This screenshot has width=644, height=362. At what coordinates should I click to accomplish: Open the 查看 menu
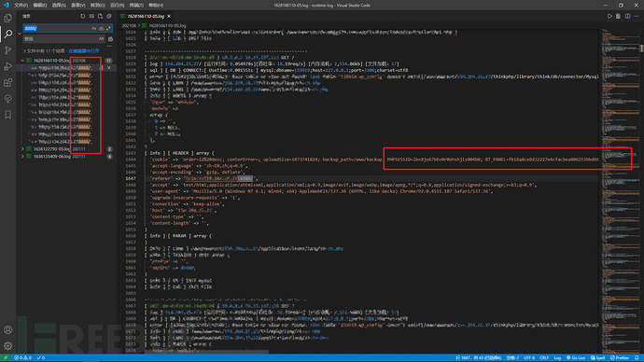(78, 6)
